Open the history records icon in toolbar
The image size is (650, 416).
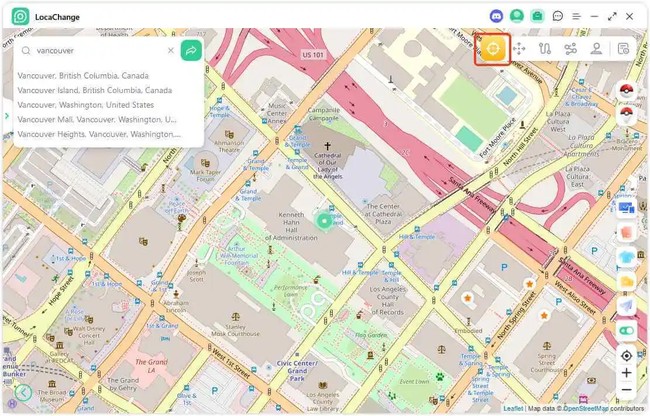click(623, 49)
